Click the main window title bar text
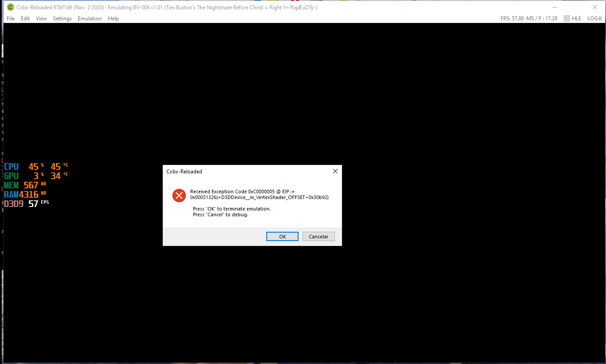 coord(167,8)
